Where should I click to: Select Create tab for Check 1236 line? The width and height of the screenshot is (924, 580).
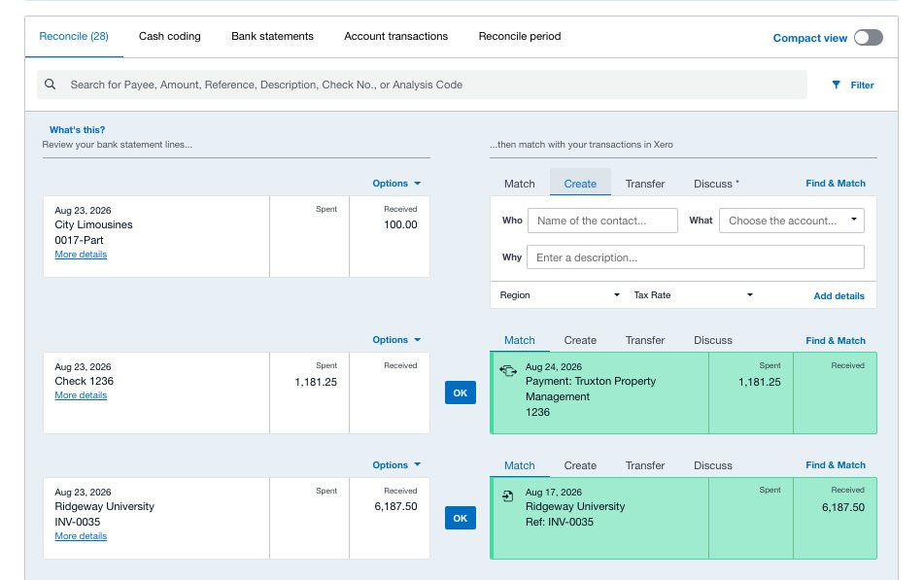point(580,340)
